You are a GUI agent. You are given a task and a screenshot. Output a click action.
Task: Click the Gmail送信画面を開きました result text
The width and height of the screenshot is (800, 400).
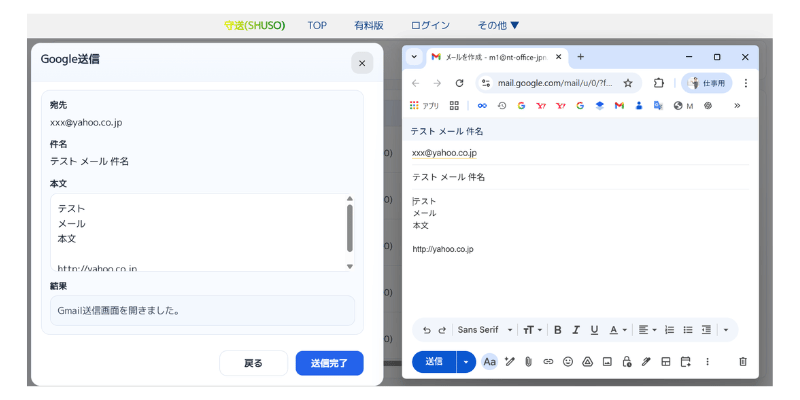(118, 310)
